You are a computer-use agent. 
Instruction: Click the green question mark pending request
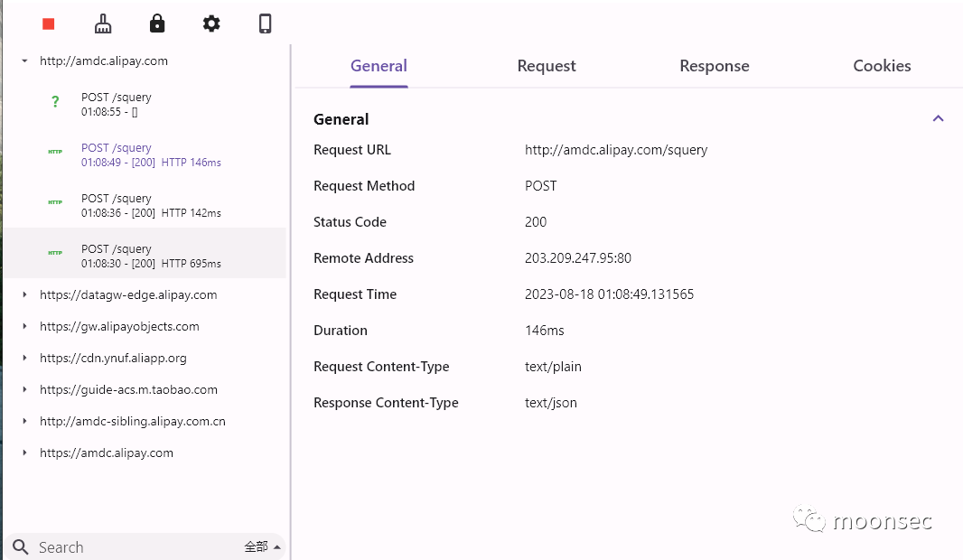(55, 103)
